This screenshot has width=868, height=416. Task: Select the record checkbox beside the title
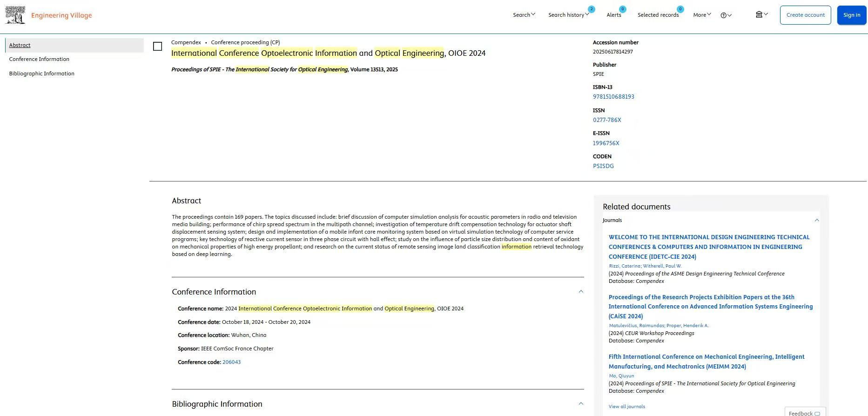point(158,47)
